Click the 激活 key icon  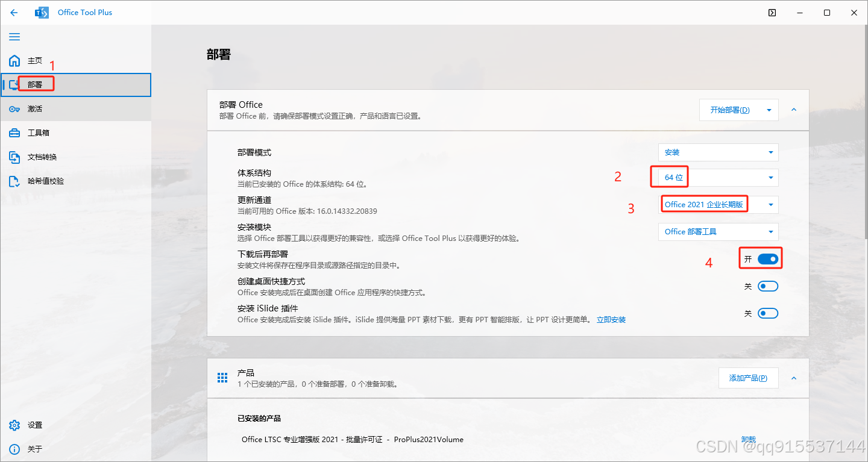point(14,109)
